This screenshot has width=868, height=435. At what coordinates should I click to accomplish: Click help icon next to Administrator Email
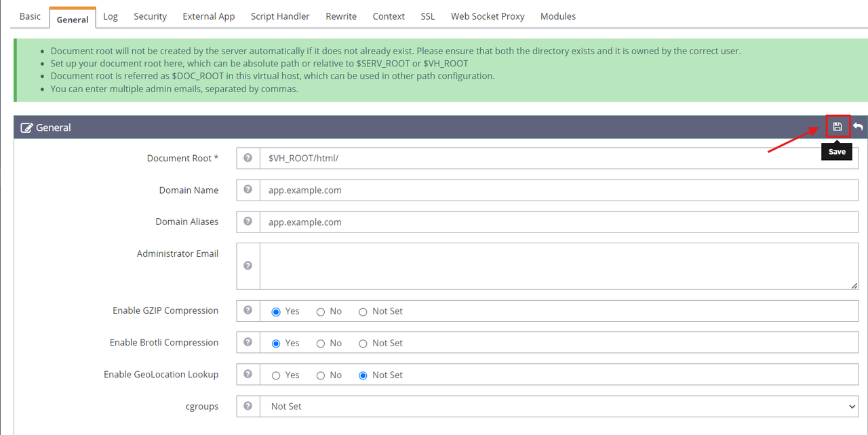coord(248,266)
